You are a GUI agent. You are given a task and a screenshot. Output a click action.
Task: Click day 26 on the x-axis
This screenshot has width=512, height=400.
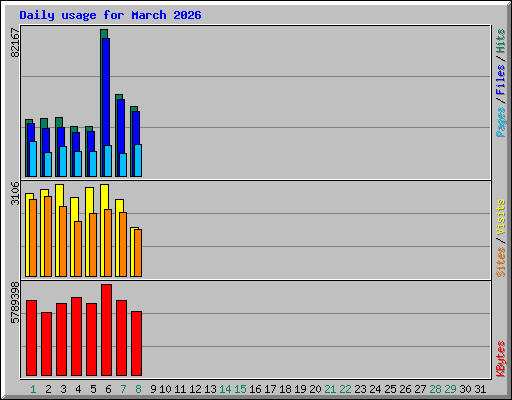coord(405,389)
